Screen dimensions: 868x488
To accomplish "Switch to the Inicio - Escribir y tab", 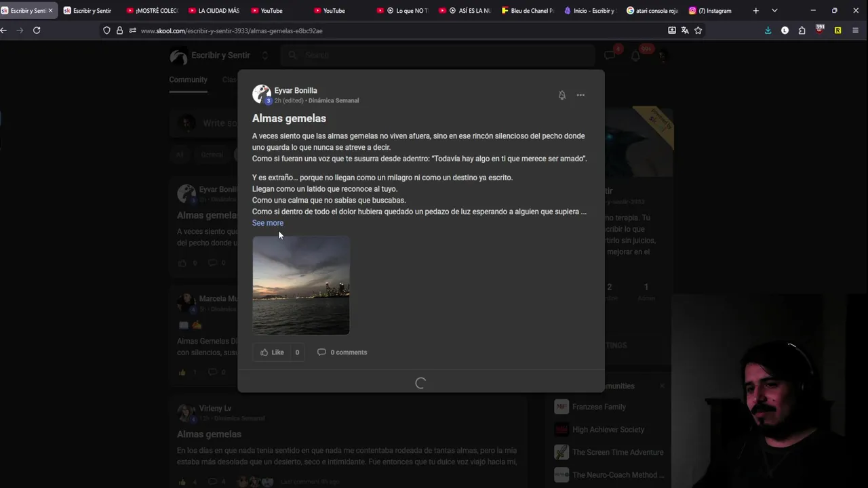I will click(x=590, y=11).
